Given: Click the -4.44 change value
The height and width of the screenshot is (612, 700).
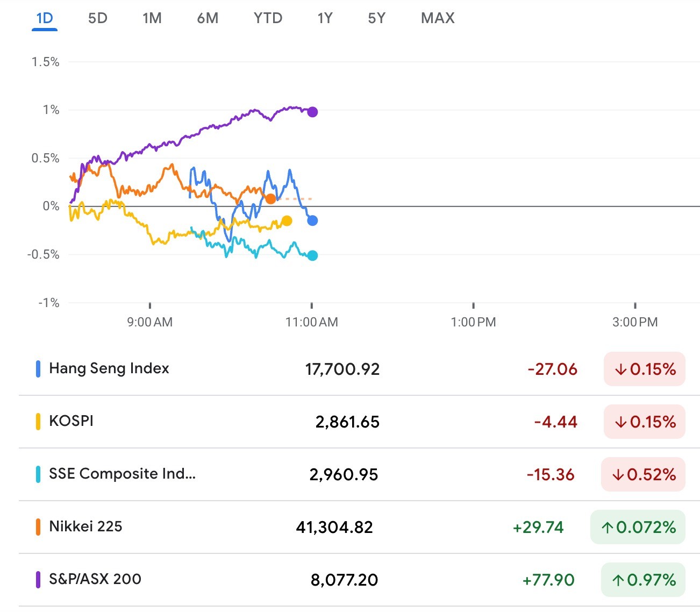Looking at the screenshot, I should [x=555, y=422].
